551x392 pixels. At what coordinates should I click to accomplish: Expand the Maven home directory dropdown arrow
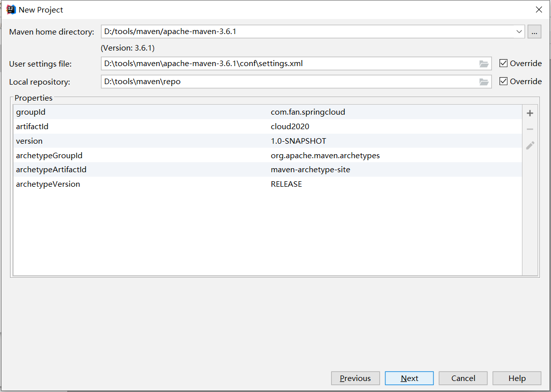tap(518, 32)
